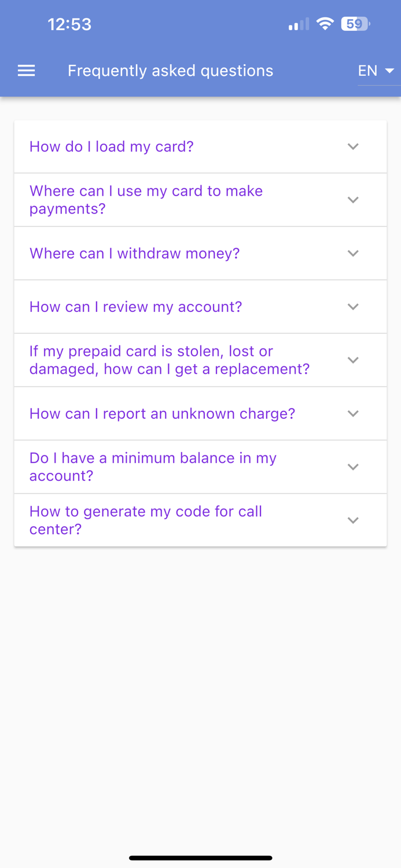Tap the cellular signal indicator
The image size is (401, 868).
(x=297, y=24)
